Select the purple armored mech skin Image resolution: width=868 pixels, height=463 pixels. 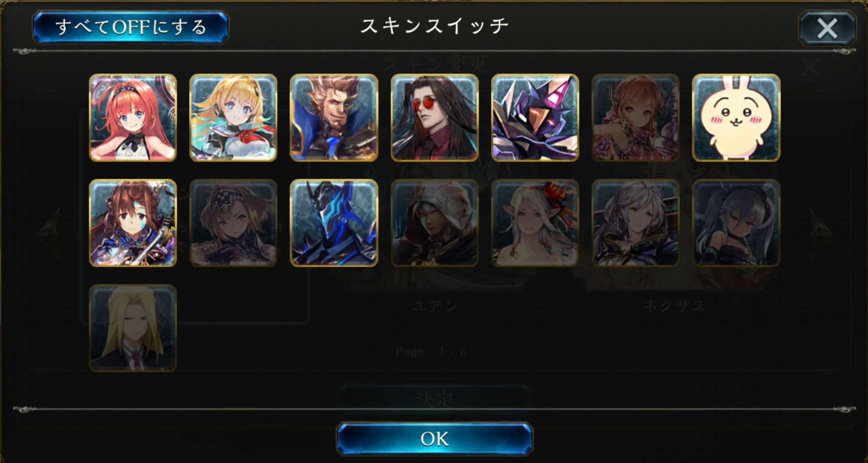pyautogui.click(x=535, y=118)
